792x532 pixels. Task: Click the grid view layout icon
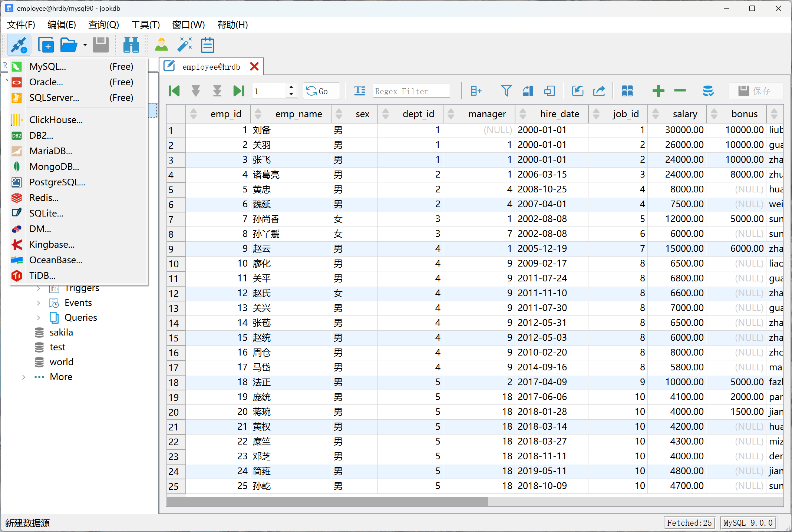627,91
